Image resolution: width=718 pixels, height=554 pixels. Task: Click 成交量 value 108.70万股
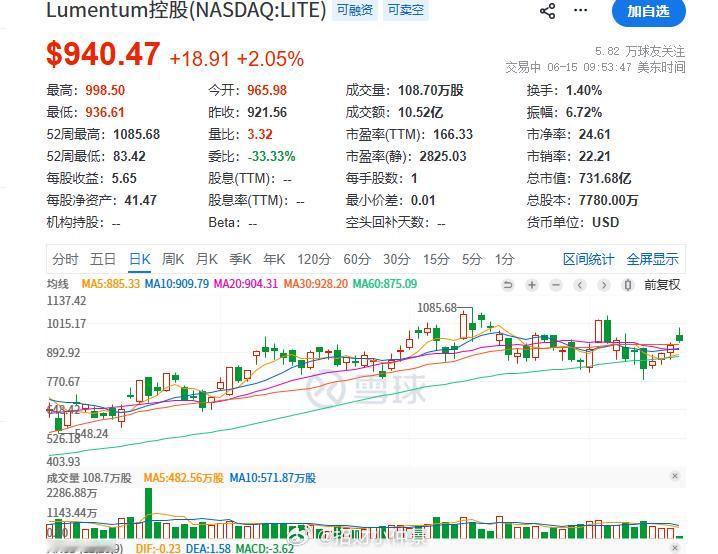pyautogui.click(x=430, y=90)
